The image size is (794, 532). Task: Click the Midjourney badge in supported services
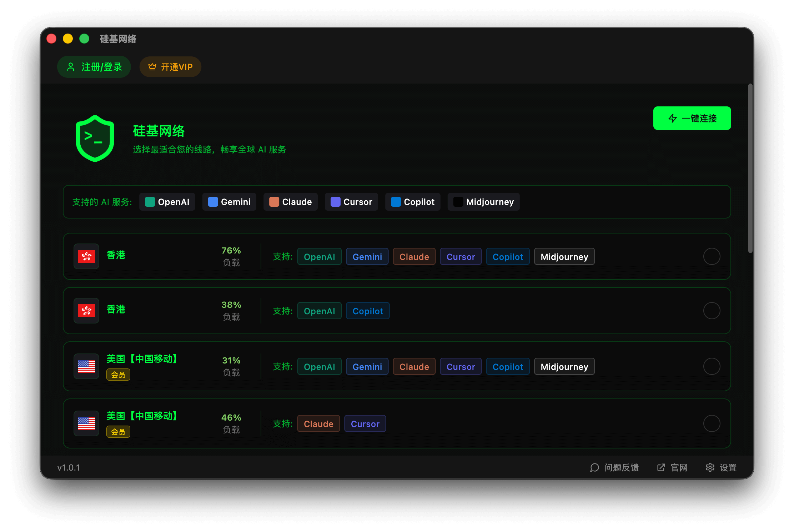(x=483, y=202)
